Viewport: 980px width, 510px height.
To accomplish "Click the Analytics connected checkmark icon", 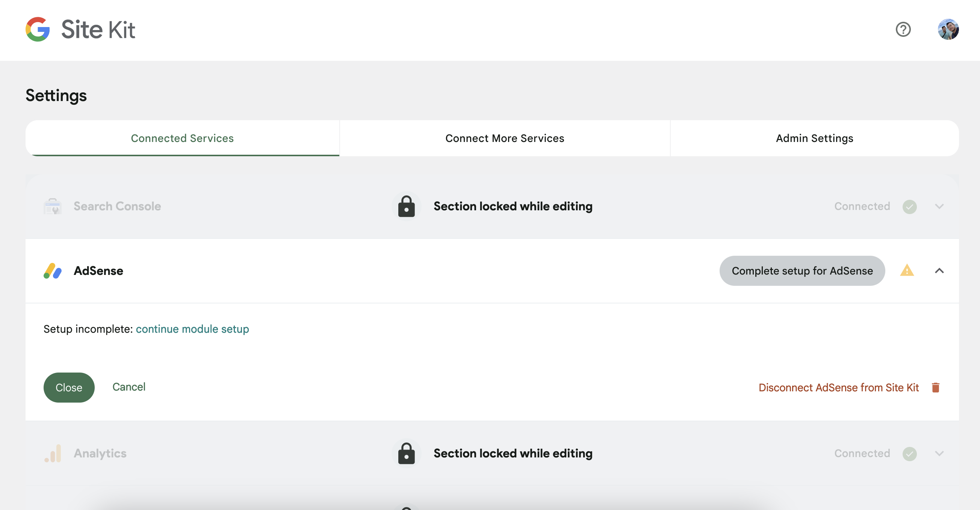I will click(909, 453).
